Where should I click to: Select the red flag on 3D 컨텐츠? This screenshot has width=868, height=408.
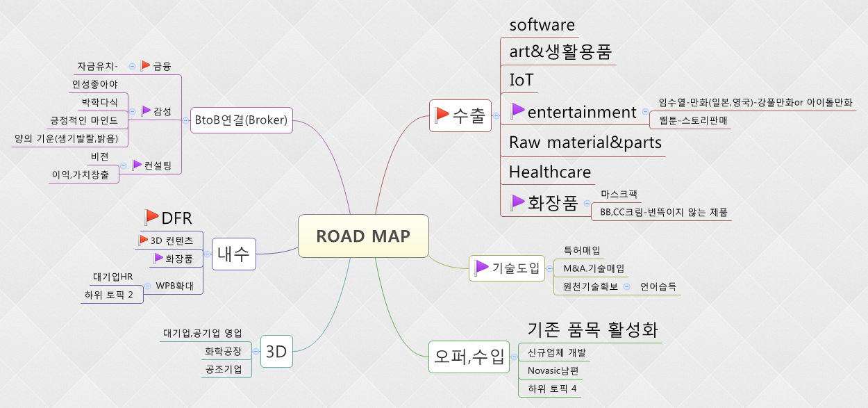pyautogui.click(x=143, y=241)
